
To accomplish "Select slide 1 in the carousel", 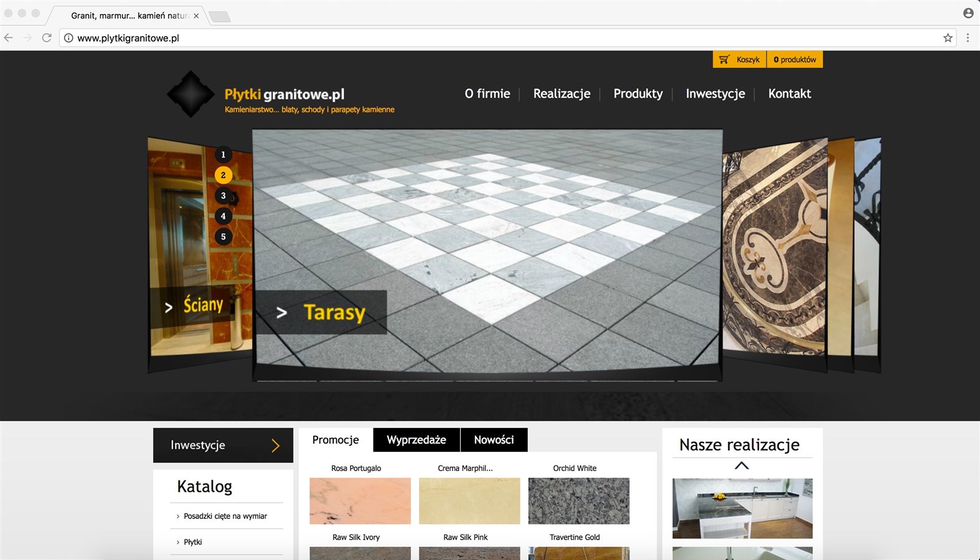I will [224, 155].
